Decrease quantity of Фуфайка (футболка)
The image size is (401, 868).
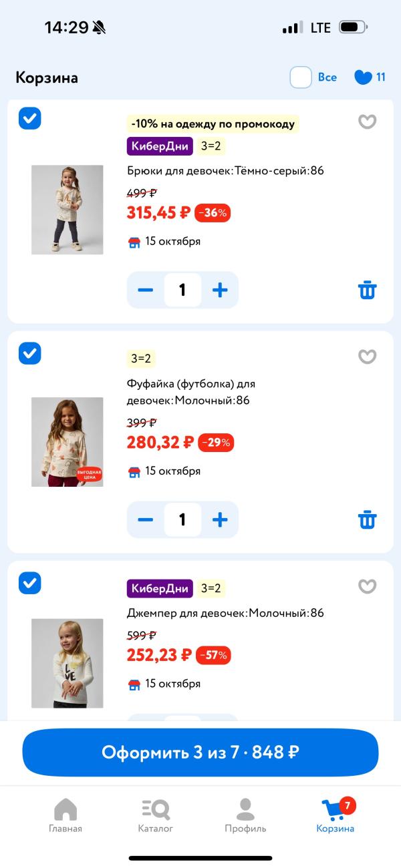tap(146, 519)
